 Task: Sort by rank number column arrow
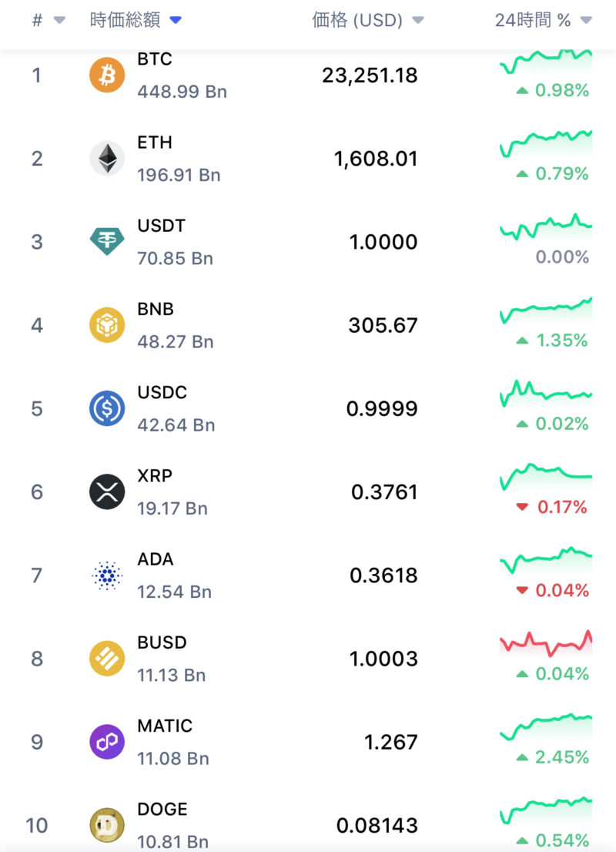coord(59,21)
